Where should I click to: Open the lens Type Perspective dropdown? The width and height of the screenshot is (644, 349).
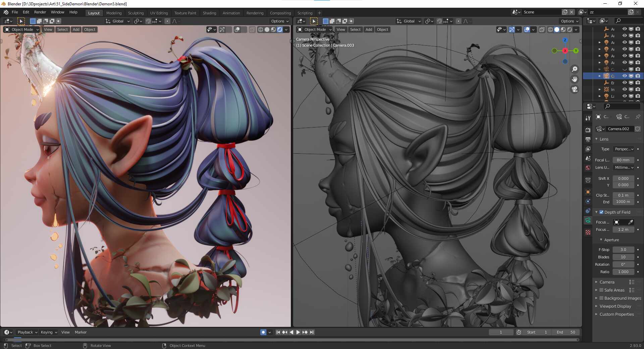624,149
